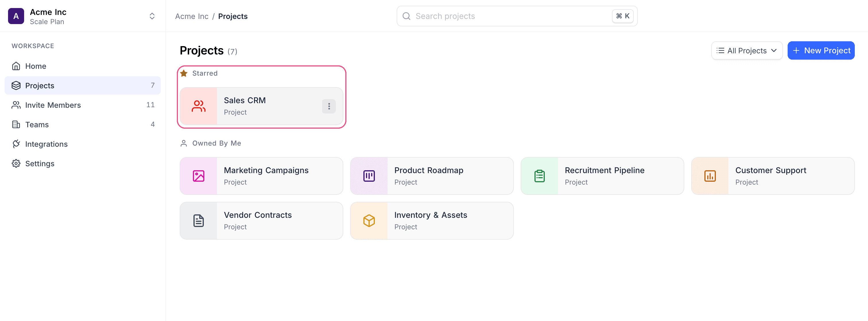
Task: Open the Customer Support project
Action: 773,176
